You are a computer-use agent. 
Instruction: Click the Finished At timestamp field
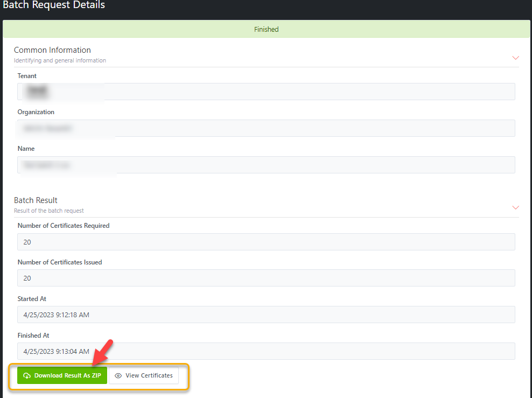(266, 351)
